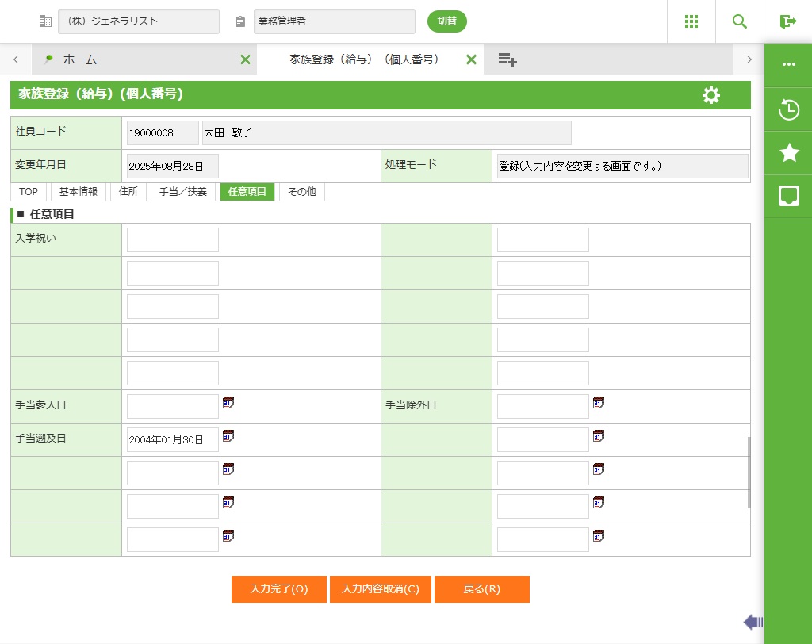Open calendar picker for 手当遡及日
812x644 pixels.
[228, 436]
